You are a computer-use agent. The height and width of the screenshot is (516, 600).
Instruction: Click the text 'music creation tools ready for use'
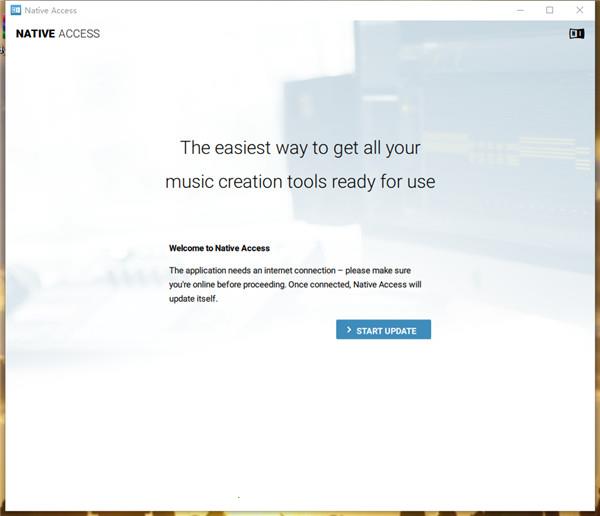tap(300, 182)
